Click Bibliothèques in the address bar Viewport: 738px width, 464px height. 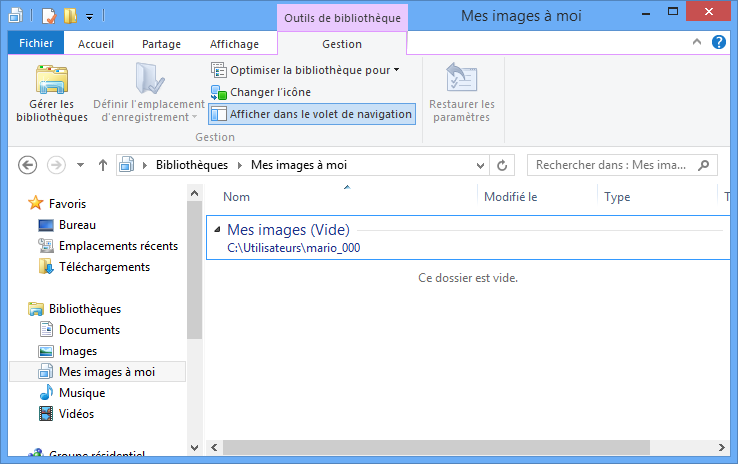192,165
